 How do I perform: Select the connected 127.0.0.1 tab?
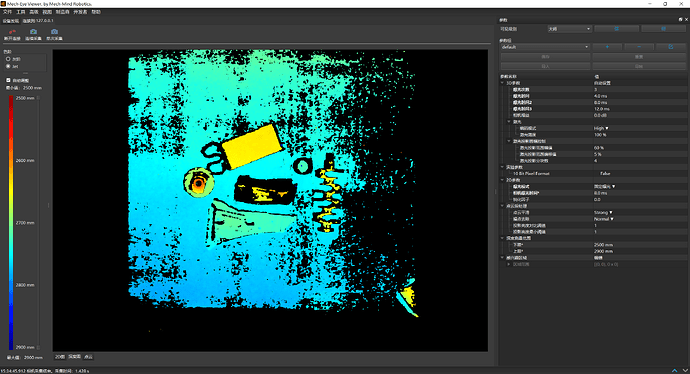pos(38,21)
